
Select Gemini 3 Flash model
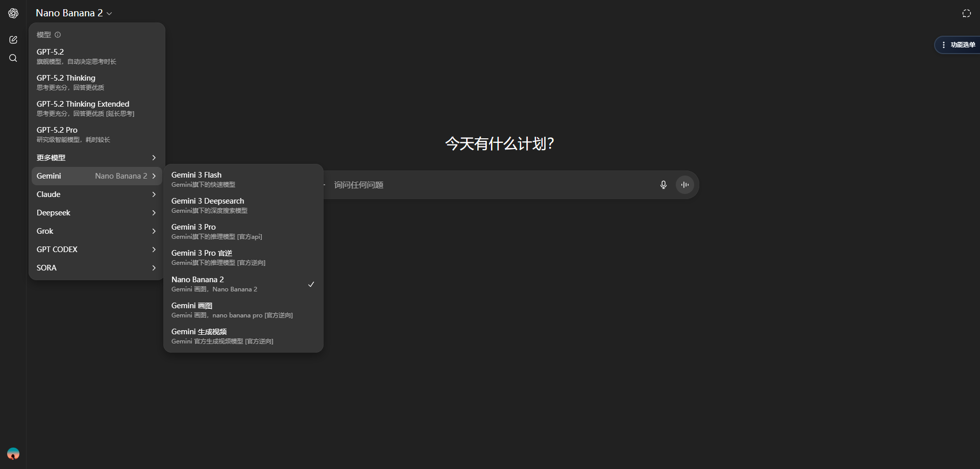tap(243, 179)
